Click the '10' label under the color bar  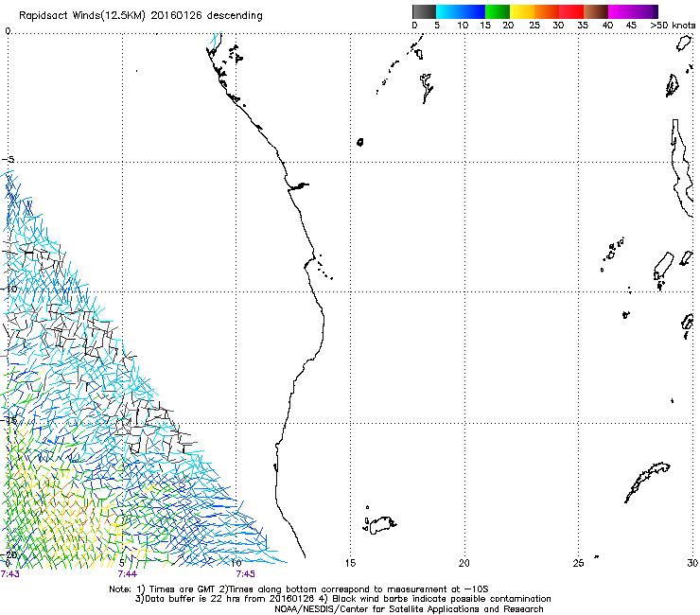point(463,26)
